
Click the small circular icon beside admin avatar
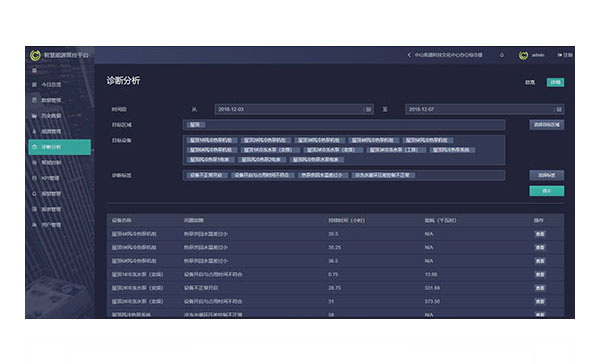pos(502,55)
